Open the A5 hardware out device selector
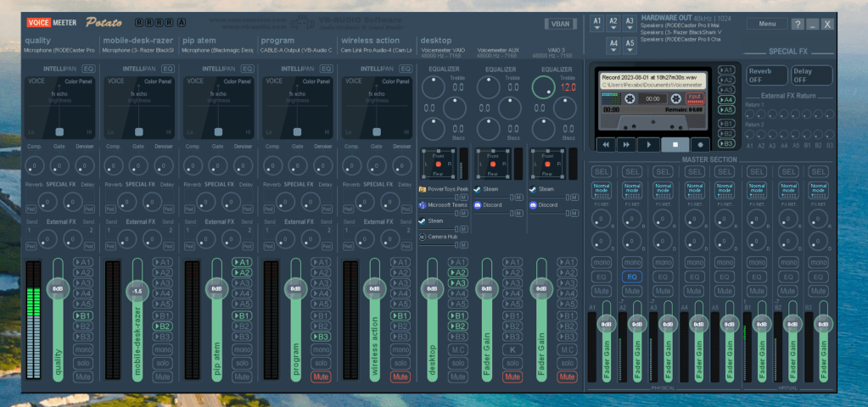 630,46
